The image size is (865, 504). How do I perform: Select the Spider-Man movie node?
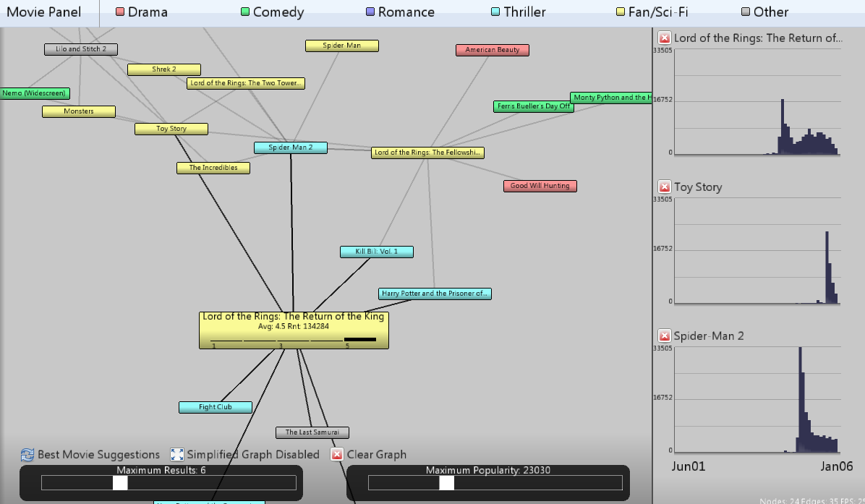click(x=342, y=46)
